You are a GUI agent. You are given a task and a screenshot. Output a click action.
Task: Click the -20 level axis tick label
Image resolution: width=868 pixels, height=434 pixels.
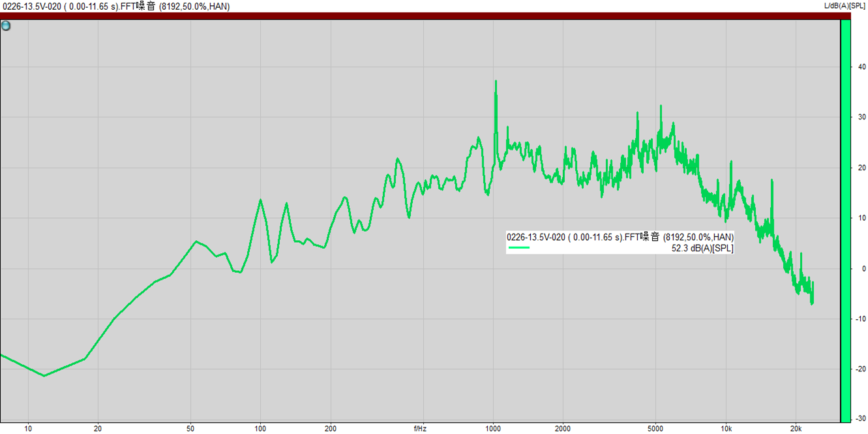click(x=860, y=369)
